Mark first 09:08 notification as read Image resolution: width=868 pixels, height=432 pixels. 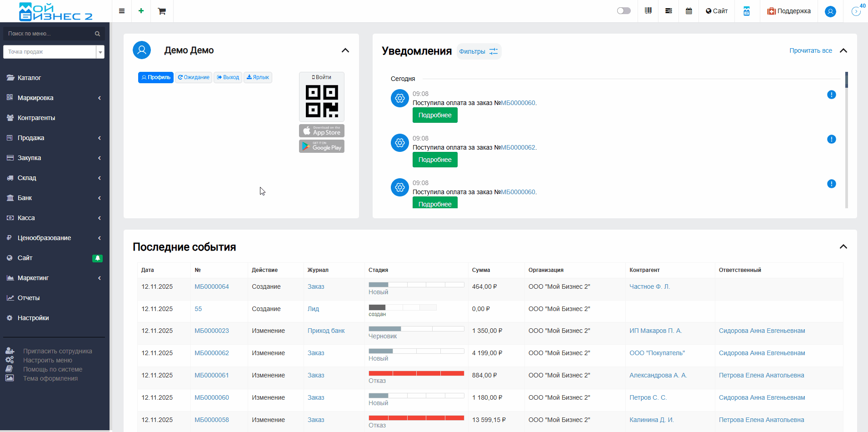pos(831,95)
